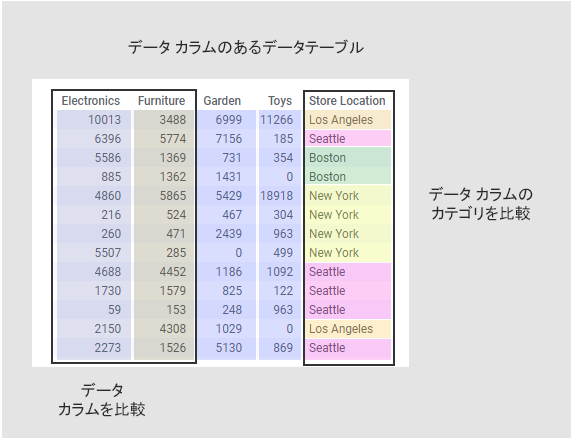
Task: Click the Electronics value 885
Action: [x=111, y=177]
